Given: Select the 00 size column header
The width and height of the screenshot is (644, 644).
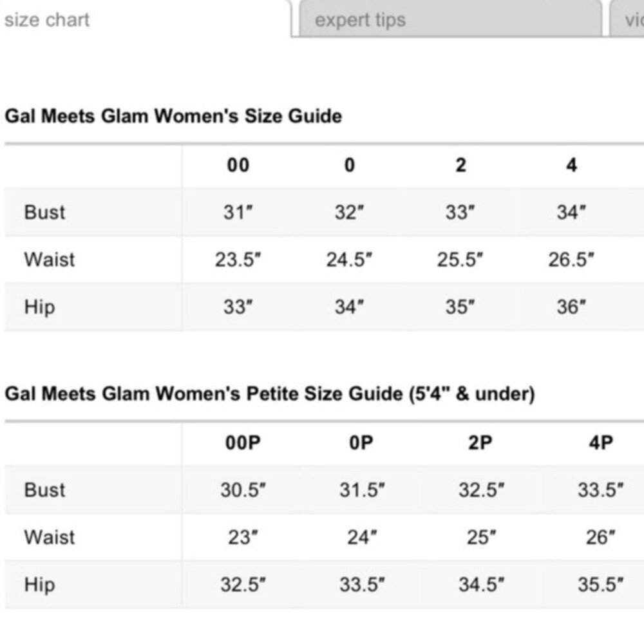Looking at the screenshot, I should [238, 166].
